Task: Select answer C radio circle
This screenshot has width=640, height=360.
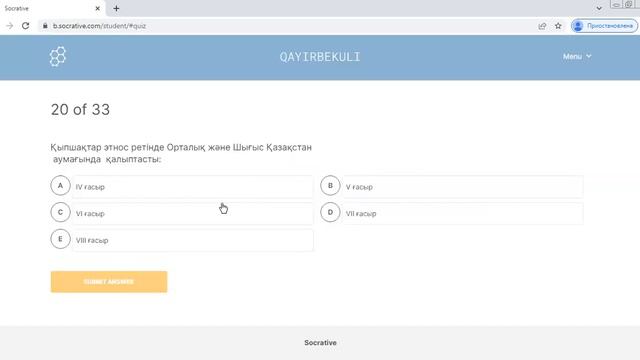Action: point(60,212)
